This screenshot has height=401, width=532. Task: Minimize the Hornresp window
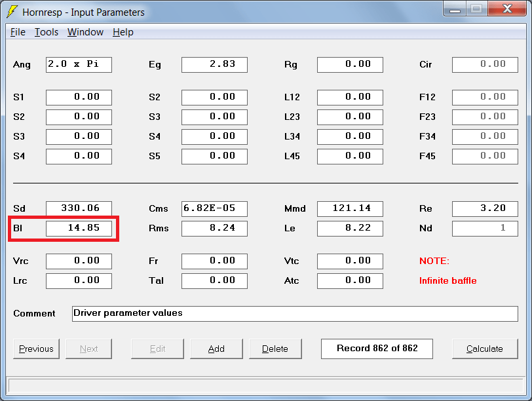point(455,9)
